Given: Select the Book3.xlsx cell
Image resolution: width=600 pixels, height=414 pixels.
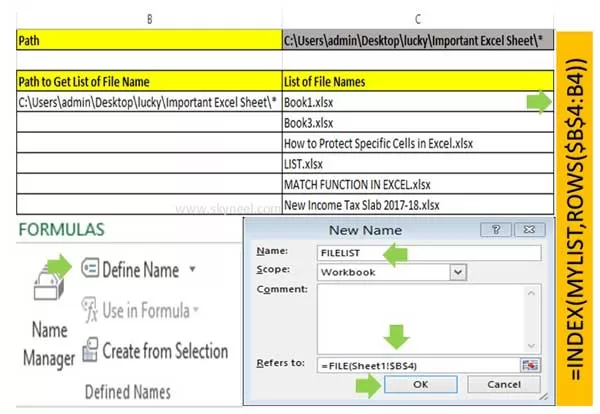Looking at the screenshot, I should click(x=418, y=122).
